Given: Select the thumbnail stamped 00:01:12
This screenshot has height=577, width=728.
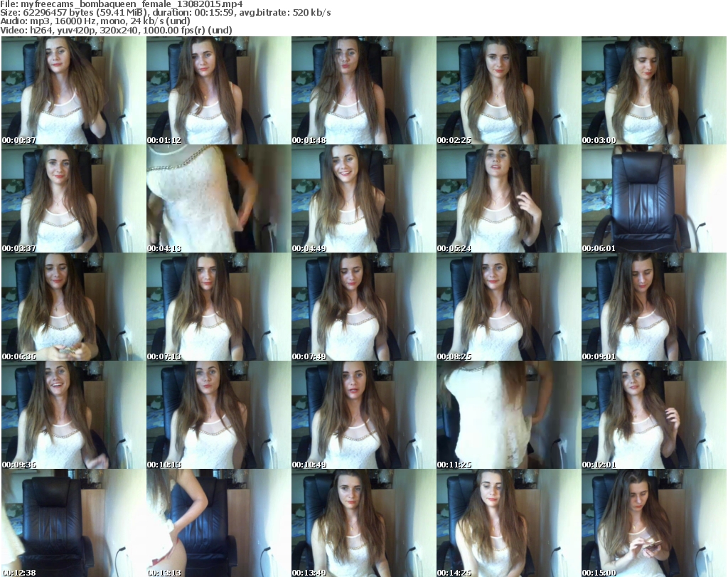Looking at the screenshot, I should click(x=219, y=90).
